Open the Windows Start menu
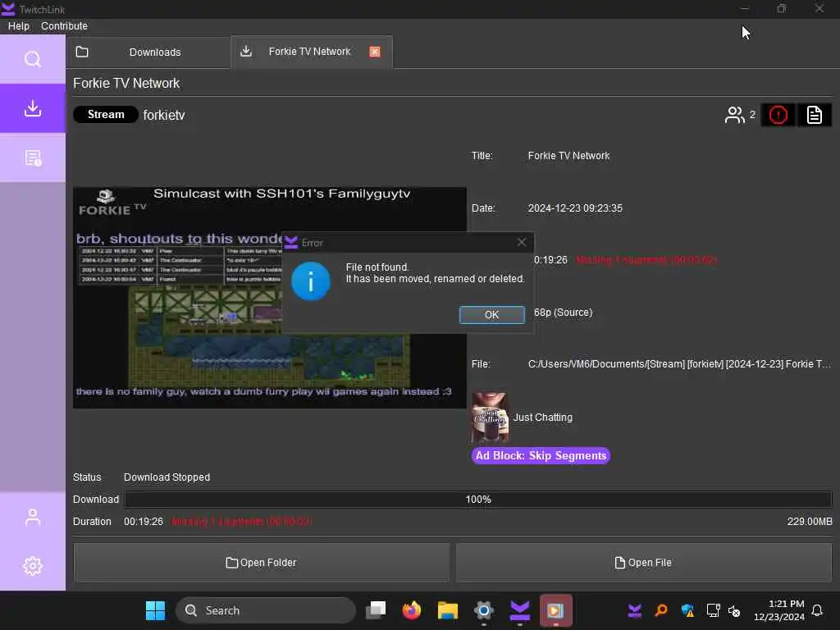Viewport: 840px width, 630px height. [x=155, y=610]
